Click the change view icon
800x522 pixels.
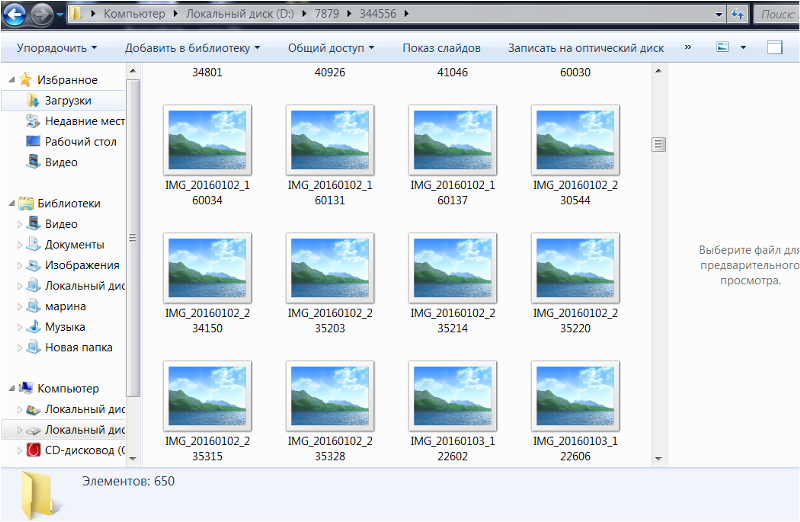[x=722, y=47]
